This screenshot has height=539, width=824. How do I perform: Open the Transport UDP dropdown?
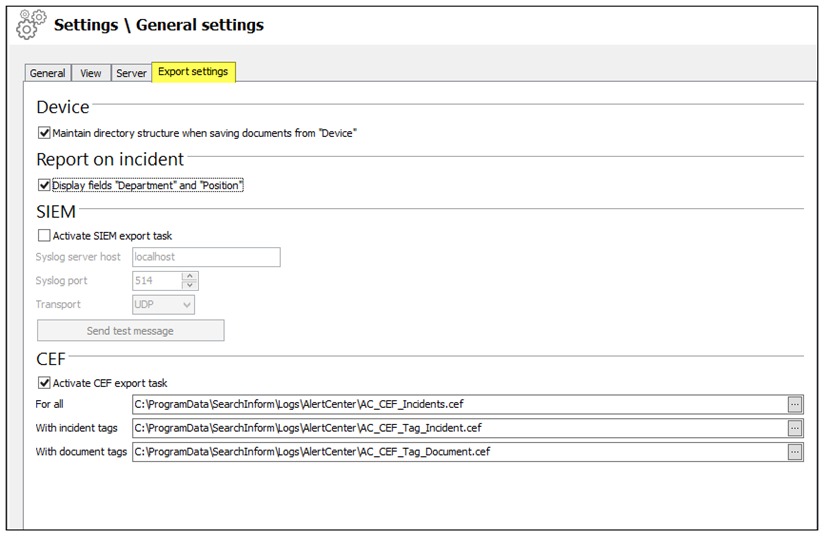163,305
